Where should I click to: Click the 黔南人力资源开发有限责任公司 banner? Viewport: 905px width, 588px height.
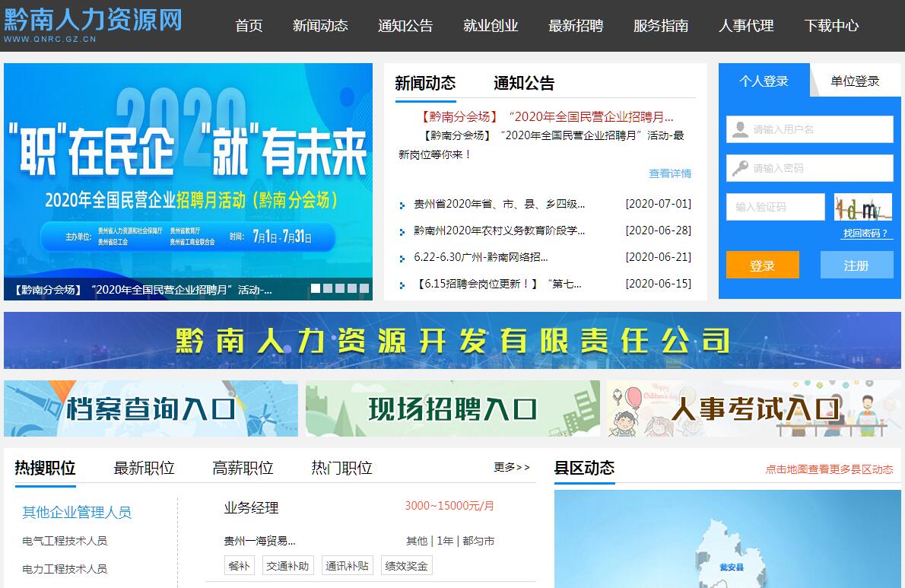coord(452,341)
